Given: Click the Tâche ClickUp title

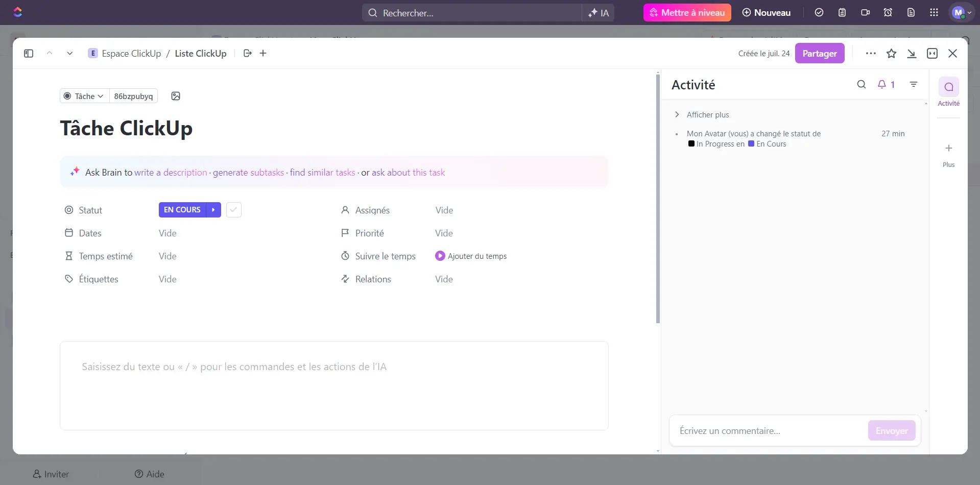Looking at the screenshot, I should tap(126, 128).
